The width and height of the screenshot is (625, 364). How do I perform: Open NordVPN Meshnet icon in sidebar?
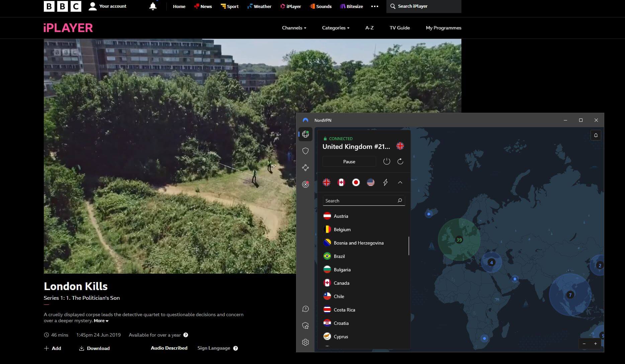pos(305,168)
